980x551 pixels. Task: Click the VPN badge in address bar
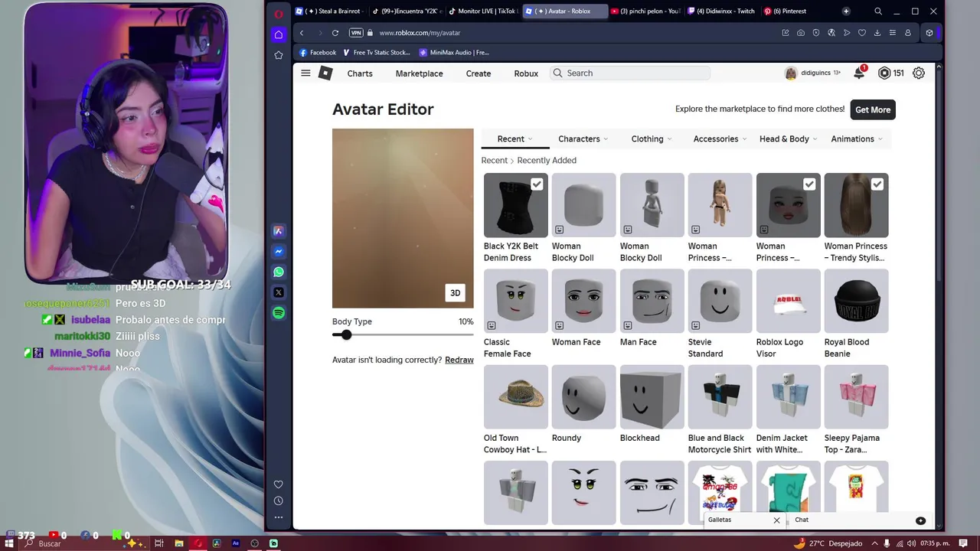(356, 33)
